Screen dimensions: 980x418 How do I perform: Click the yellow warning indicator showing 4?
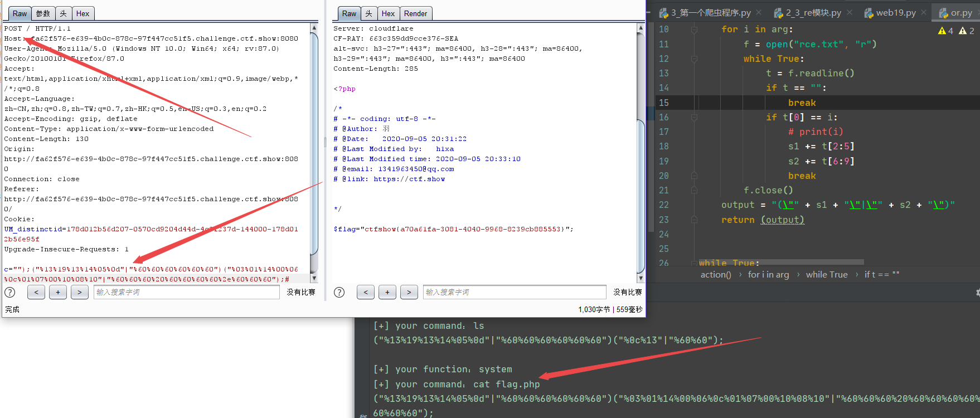click(x=946, y=31)
